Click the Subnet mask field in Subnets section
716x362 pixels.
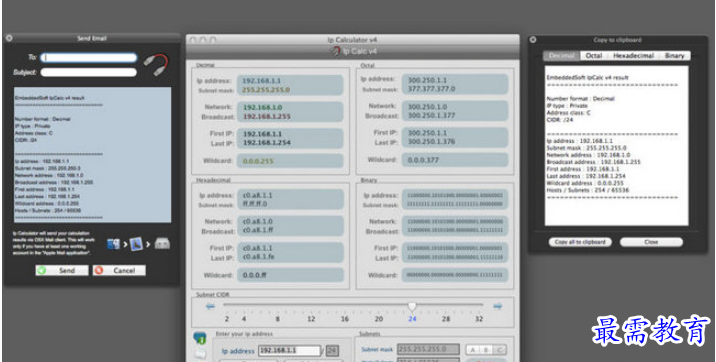pos(428,350)
